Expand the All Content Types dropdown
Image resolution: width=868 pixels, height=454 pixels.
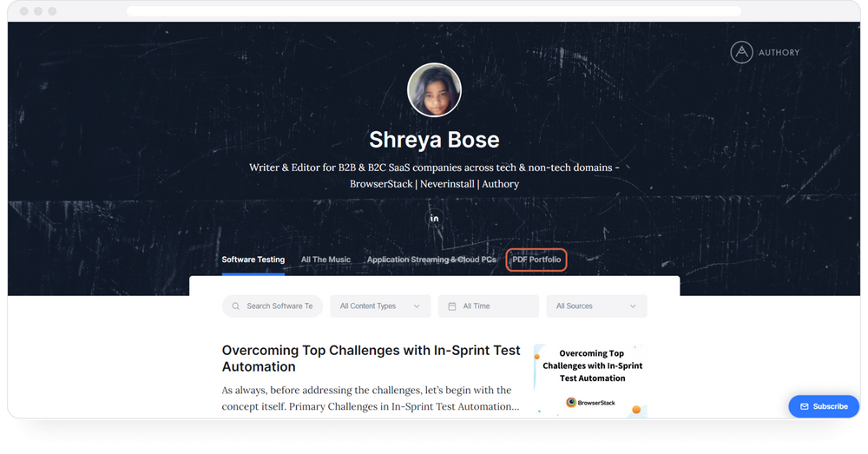(x=380, y=306)
